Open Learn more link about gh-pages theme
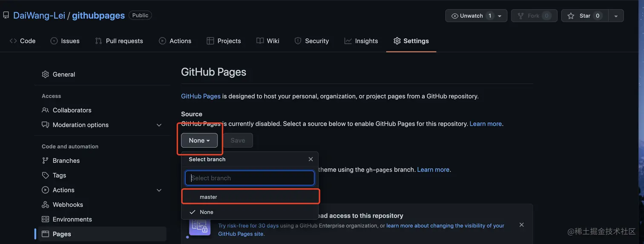 pyautogui.click(x=433, y=169)
